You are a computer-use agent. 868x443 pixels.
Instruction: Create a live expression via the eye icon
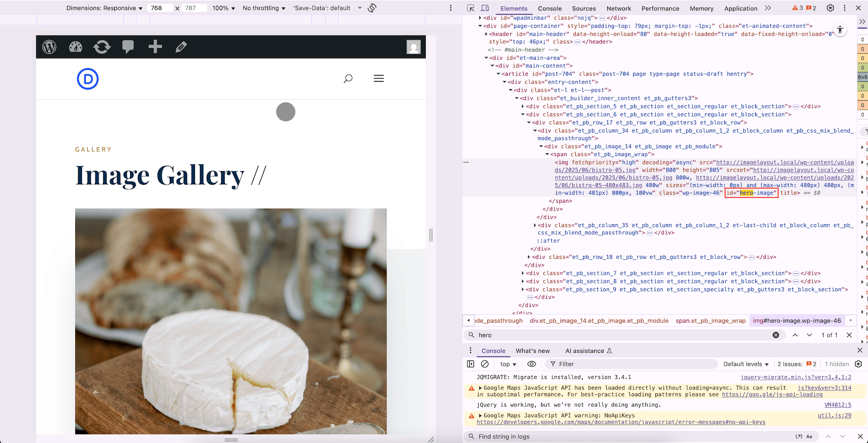532,364
